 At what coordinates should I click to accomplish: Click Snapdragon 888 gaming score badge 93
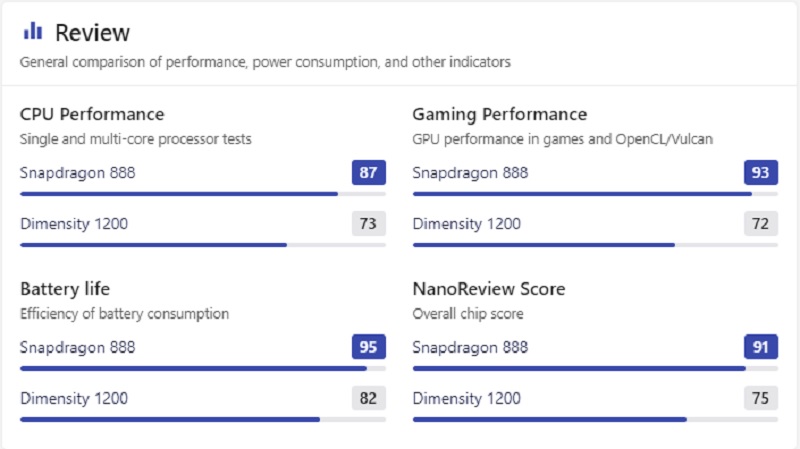pyautogui.click(x=761, y=173)
